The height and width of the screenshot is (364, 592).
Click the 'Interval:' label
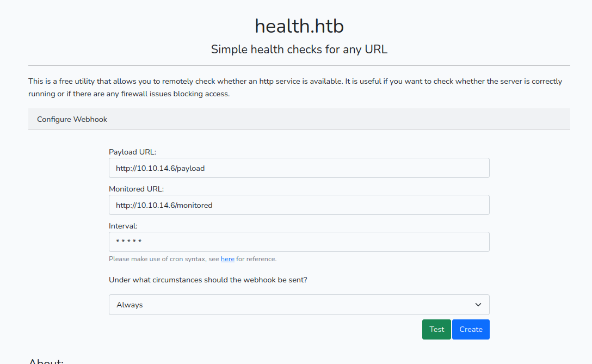(x=123, y=226)
